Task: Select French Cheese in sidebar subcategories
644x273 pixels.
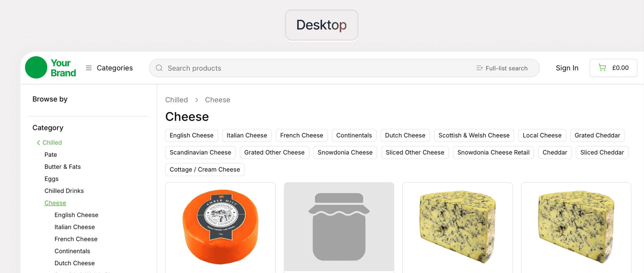Action: point(76,239)
